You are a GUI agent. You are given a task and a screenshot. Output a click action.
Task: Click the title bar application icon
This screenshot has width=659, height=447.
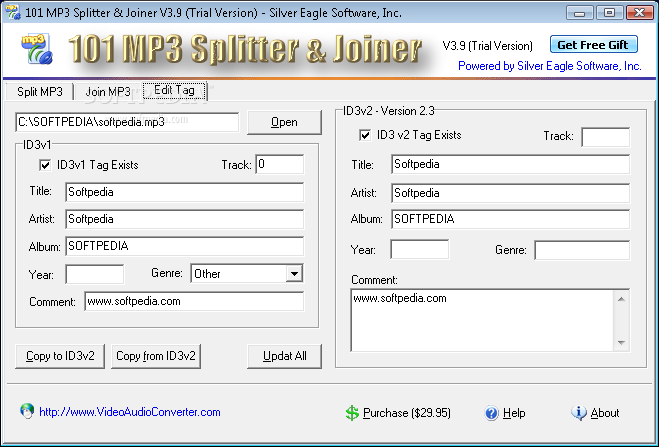(x=13, y=12)
